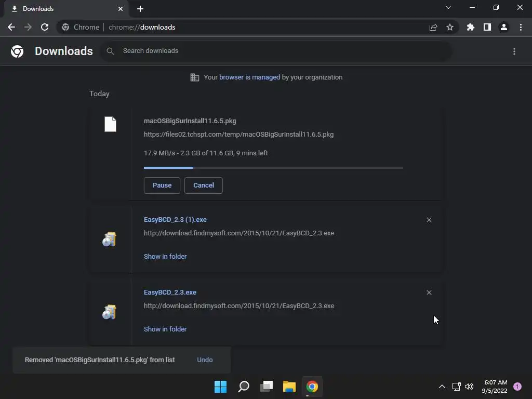Expand the tab search chevron

(x=448, y=7)
